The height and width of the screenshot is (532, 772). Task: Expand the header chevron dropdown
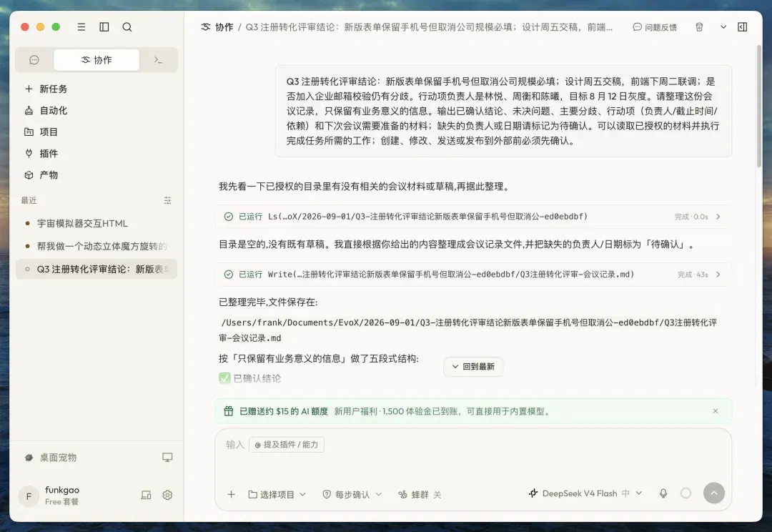pyautogui.click(x=723, y=27)
